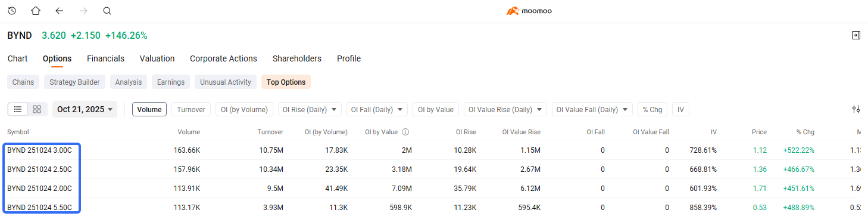The image size is (868, 216).
Task: Click the BYND ticker symbol header
Action: coord(20,35)
